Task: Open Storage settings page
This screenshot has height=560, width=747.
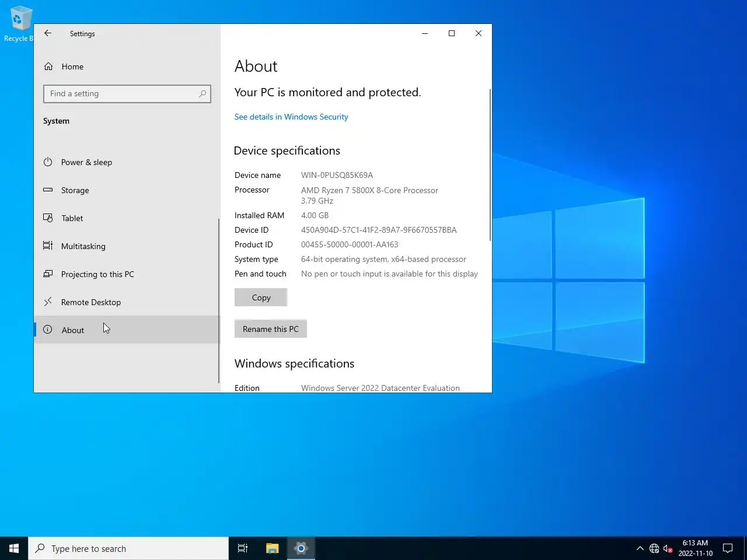Action: pos(127,190)
